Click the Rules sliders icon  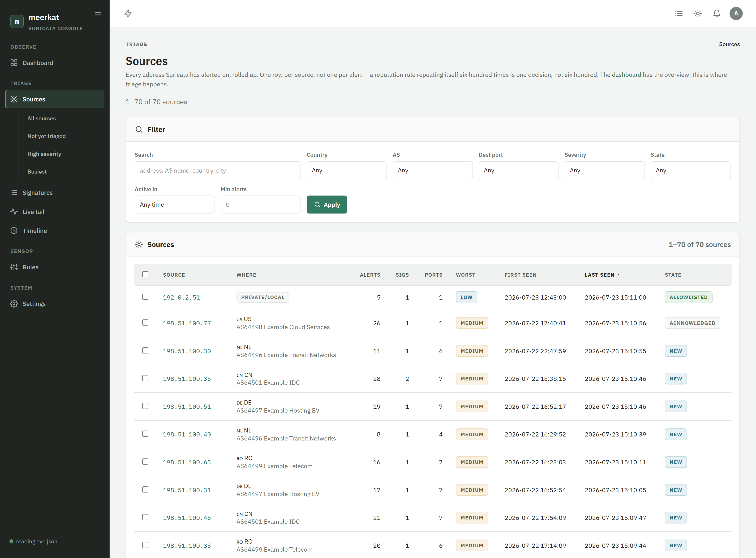click(x=14, y=267)
